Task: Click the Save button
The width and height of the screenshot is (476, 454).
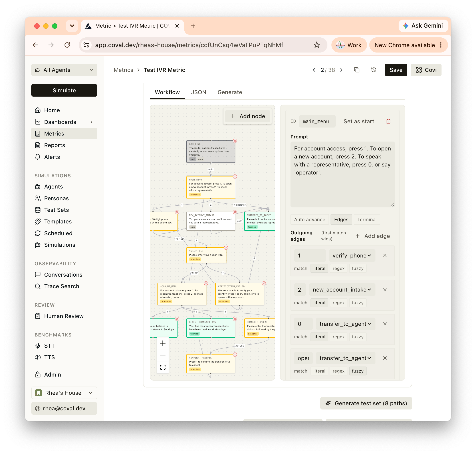Action: [x=396, y=70]
